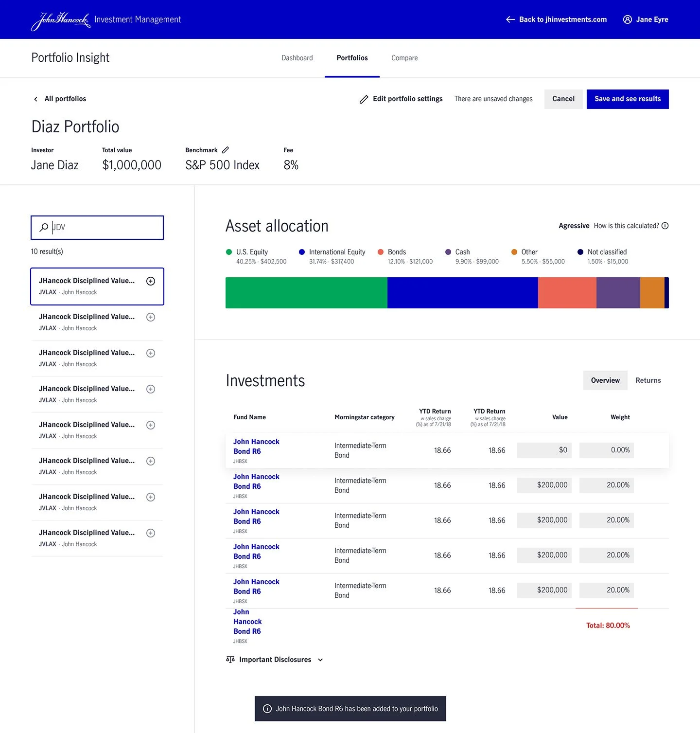The height and width of the screenshot is (733, 700).
Task: Click the blue International Equity bar segment
Action: [463, 293]
